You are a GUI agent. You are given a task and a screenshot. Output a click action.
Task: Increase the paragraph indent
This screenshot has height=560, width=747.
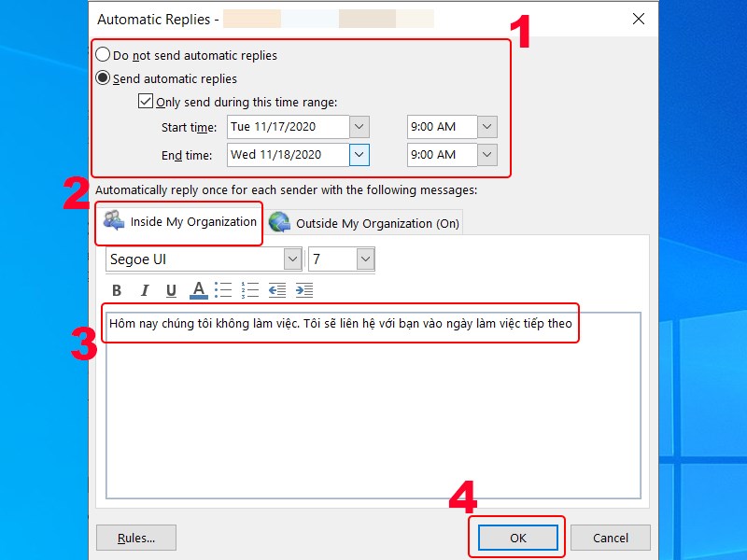[x=304, y=290]
